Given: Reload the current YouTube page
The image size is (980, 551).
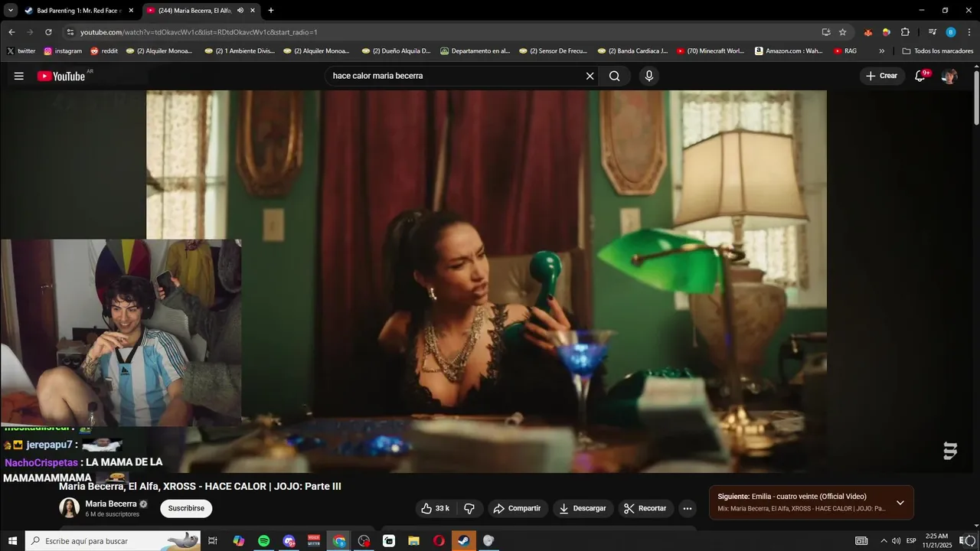Looking at the screenshot, I should [48, 32].
